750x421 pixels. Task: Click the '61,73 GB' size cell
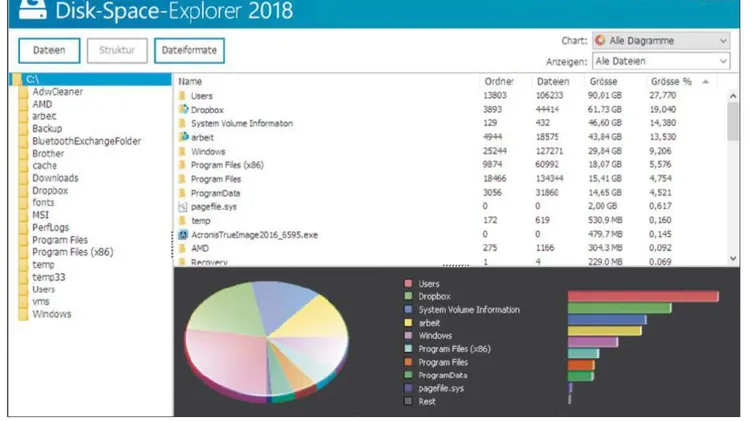(x=605, y=110)
